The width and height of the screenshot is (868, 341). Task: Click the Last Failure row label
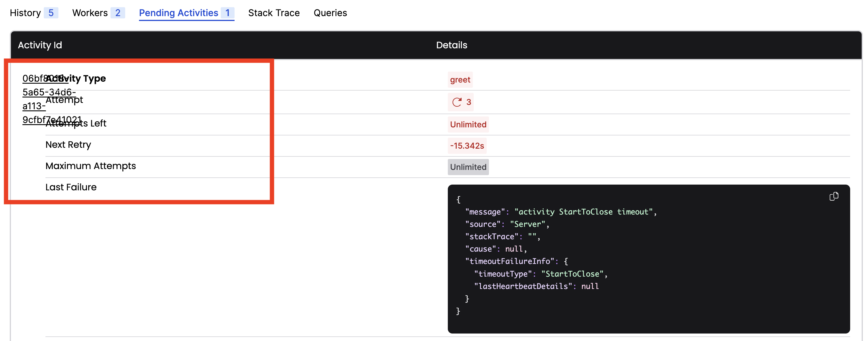point(71,187)
